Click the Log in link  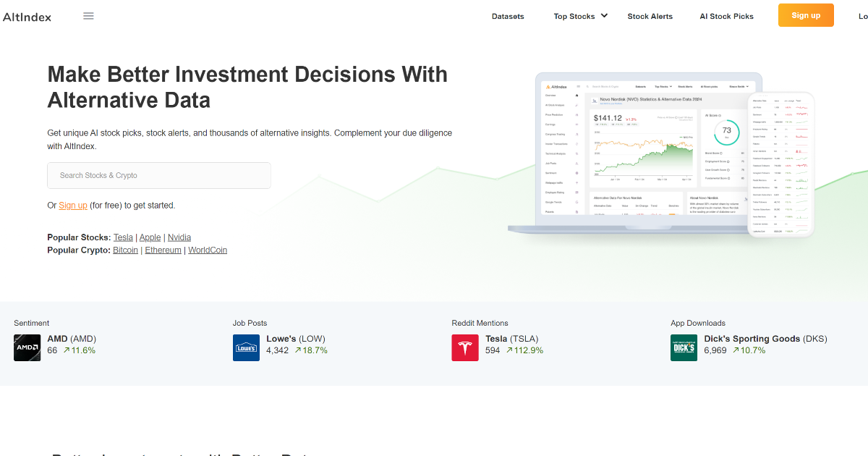coord(863,15)
